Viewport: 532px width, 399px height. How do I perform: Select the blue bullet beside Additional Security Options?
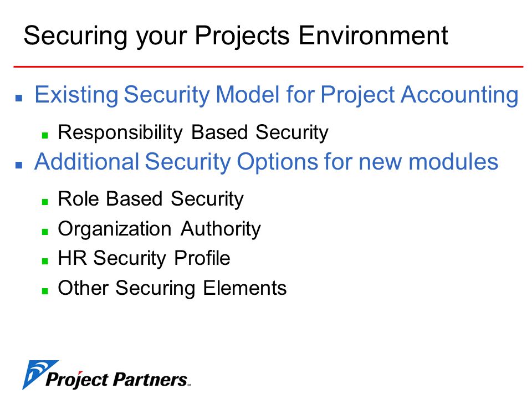point(19,165)
